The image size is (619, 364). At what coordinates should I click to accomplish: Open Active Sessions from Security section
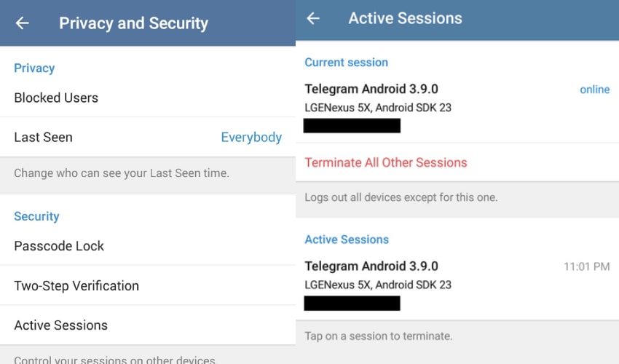click(x=148, y=325)
